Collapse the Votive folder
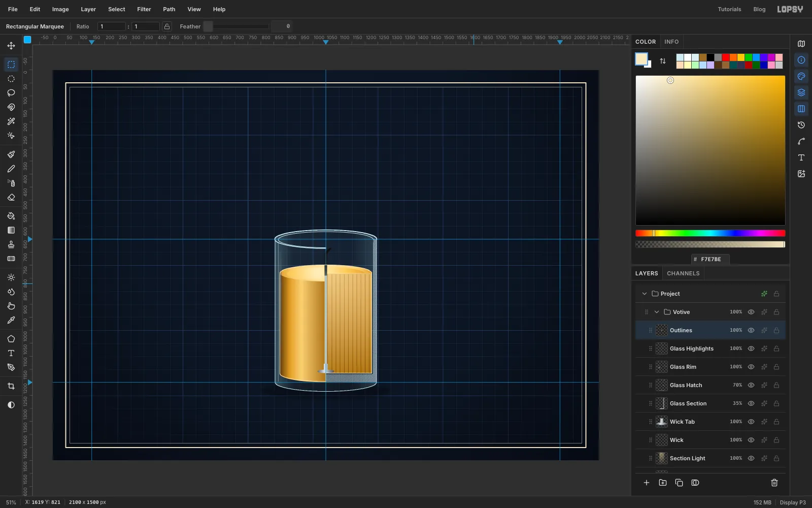 tap(657, 312)
